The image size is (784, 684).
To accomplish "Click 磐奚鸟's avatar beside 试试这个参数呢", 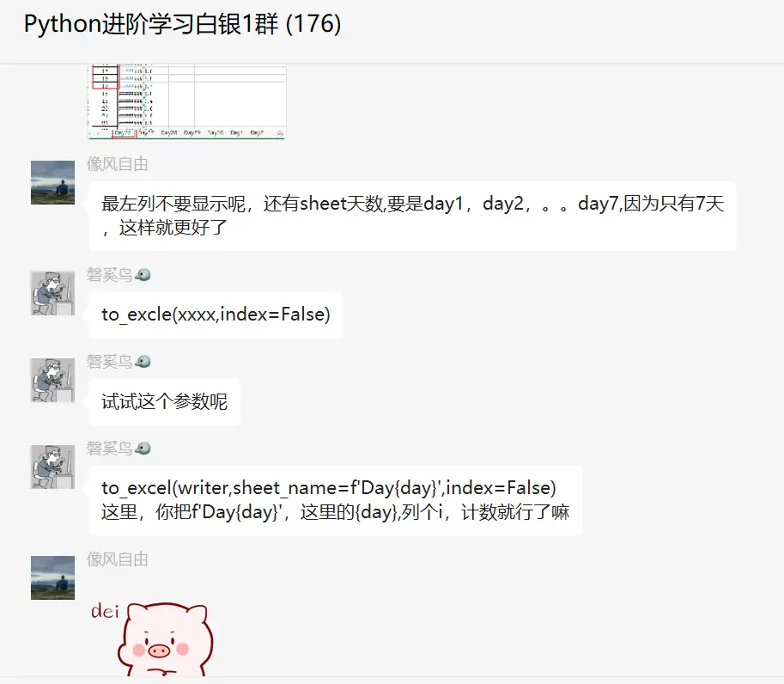I will click(x=52, y=380).
